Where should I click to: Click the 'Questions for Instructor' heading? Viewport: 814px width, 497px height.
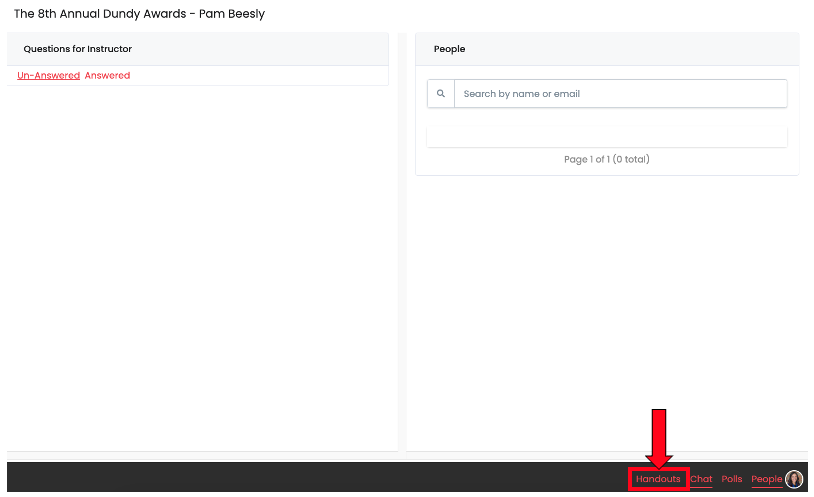(x=77, y=49)
